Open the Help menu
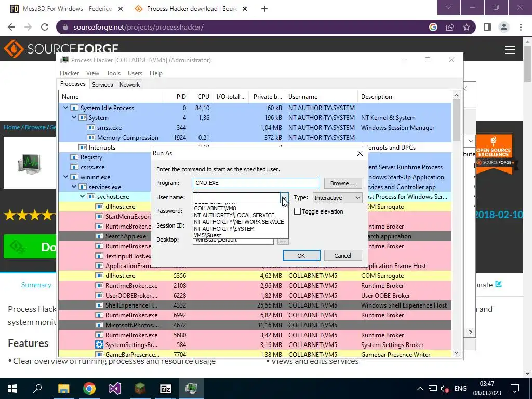 [156, 73]
